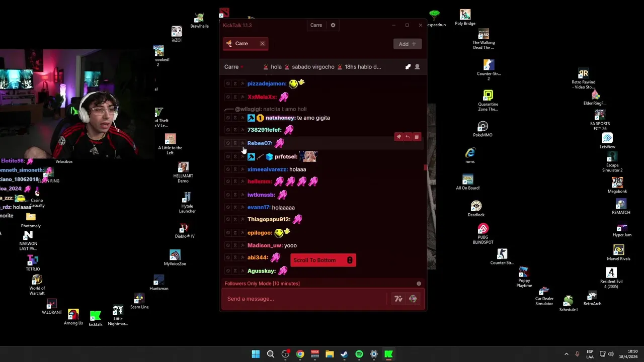The width and height of the screenshot is (644, 362).
Task: Close the Carre chatroom tab
Action: [262, 44]
